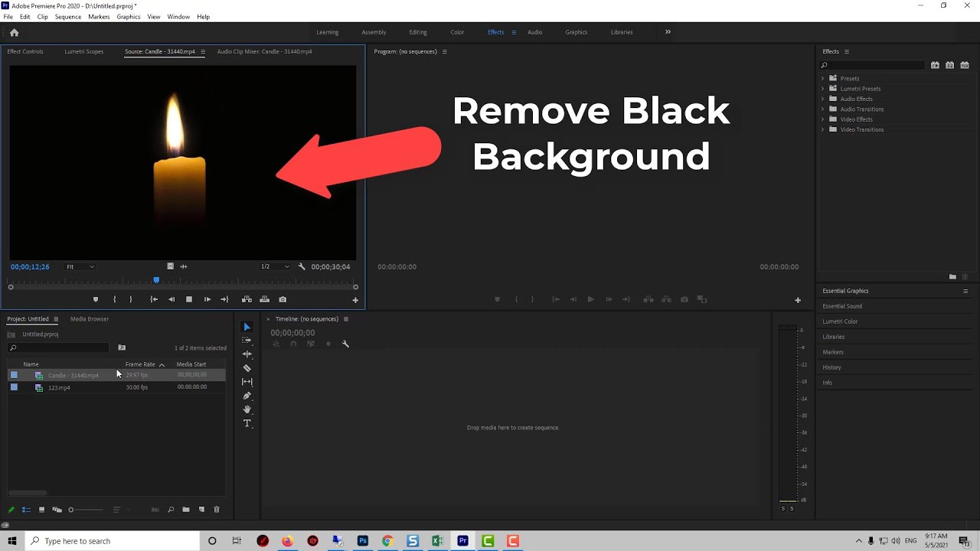The height and width of the screenshot is (551, 980).
Task: Step back one frame in Source monitor
Action: point(171,299)
